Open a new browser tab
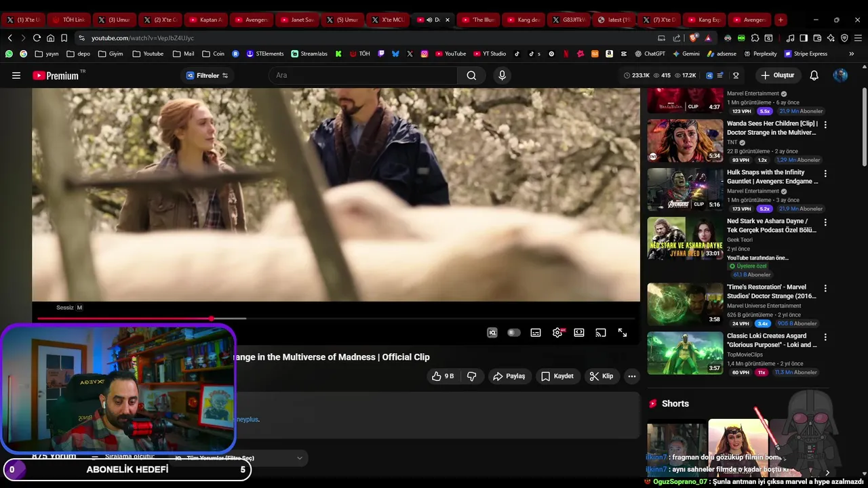 781,20
